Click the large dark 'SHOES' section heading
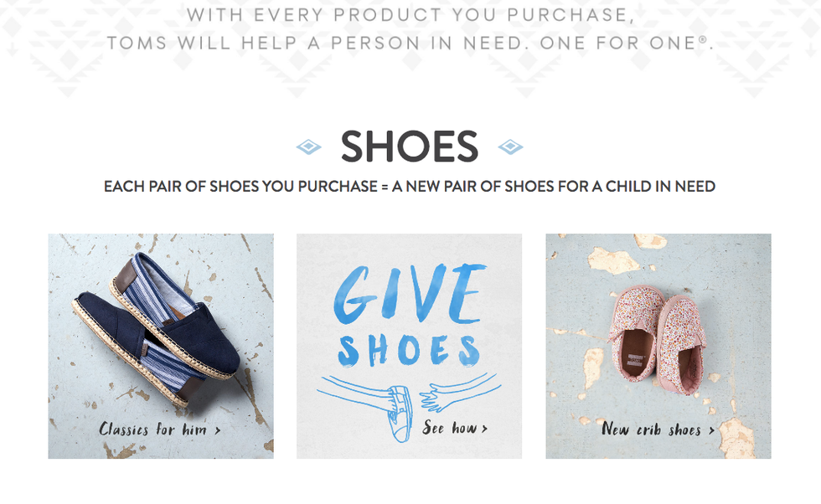 (x=409, y=147)
